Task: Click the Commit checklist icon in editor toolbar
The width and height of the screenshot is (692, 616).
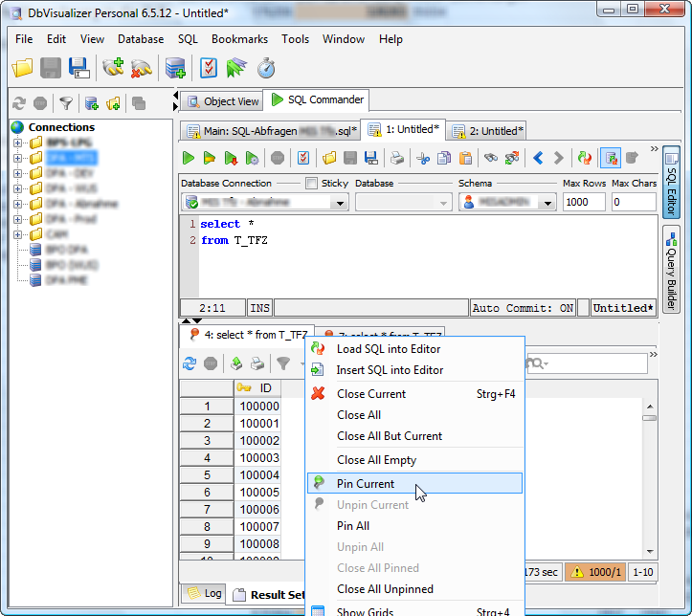Action: tap(303, 158)
